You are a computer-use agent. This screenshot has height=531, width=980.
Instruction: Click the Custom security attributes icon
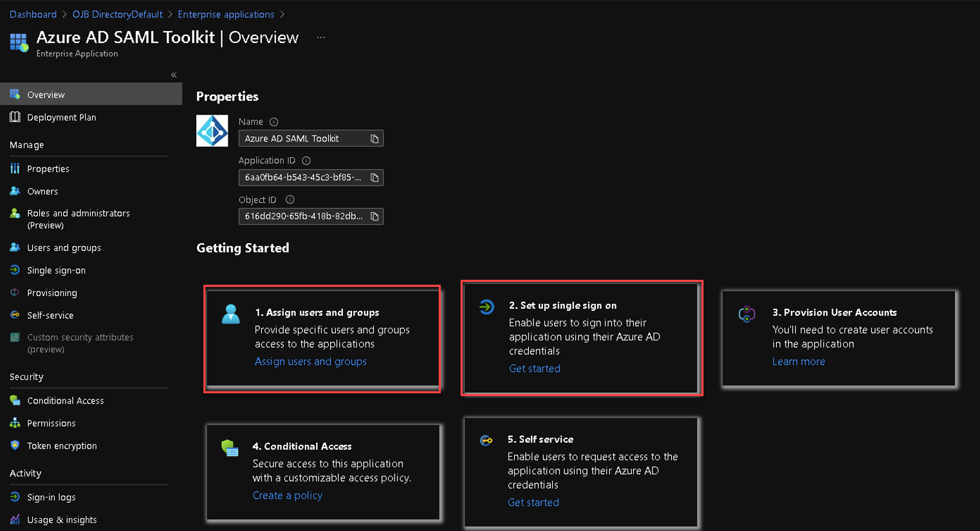point(15,337)
